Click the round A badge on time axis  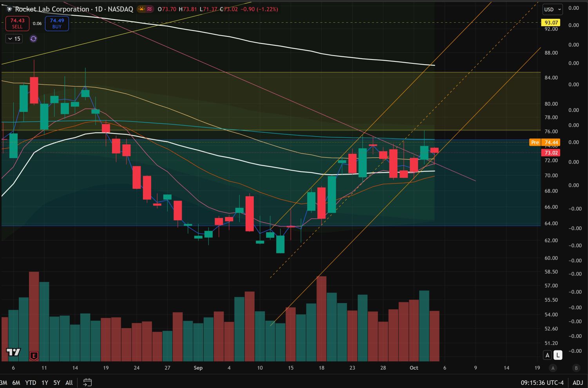[x=553, y=368]
